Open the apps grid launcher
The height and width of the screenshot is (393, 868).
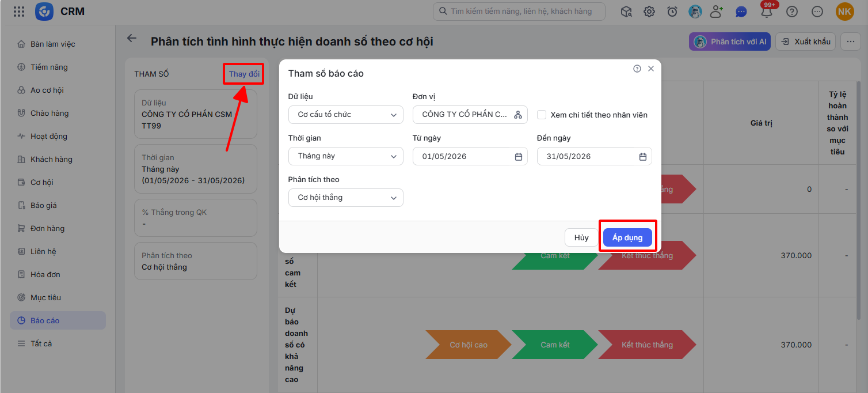[18, 12]
